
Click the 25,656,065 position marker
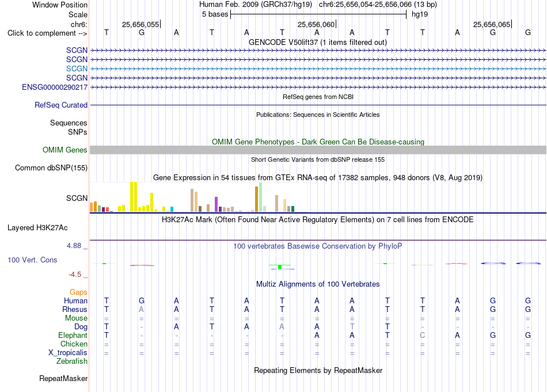[492, 24]
